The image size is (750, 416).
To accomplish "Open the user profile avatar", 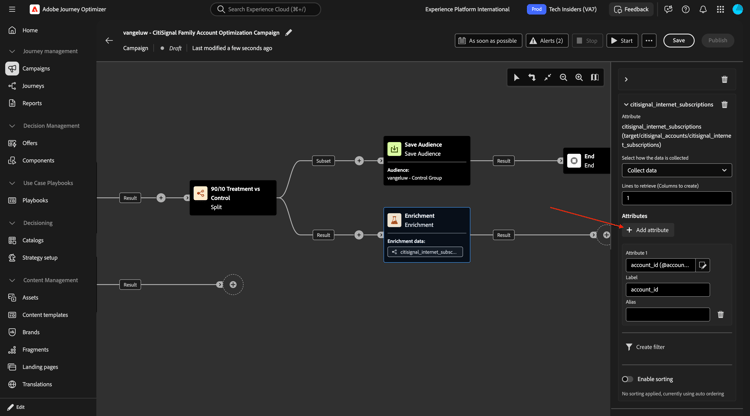I will (738, 9).
